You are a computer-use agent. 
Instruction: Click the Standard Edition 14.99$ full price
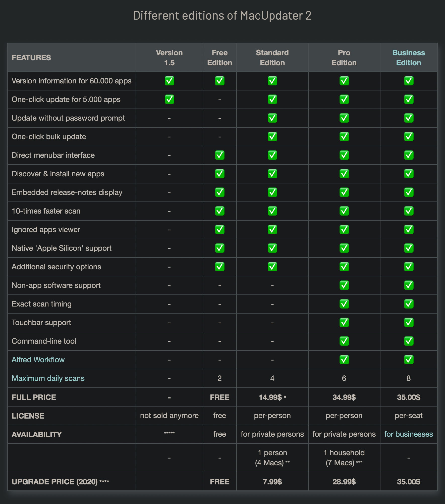(272, 397)
